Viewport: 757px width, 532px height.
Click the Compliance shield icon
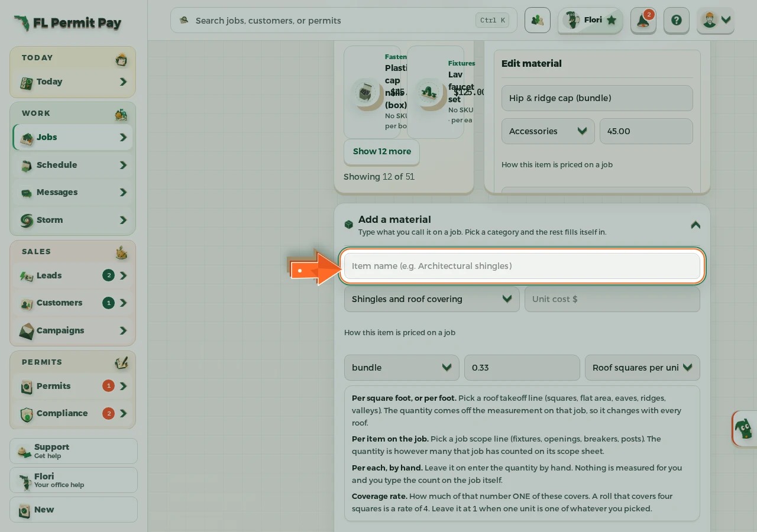pyautogui.click(x=27, y=414)
